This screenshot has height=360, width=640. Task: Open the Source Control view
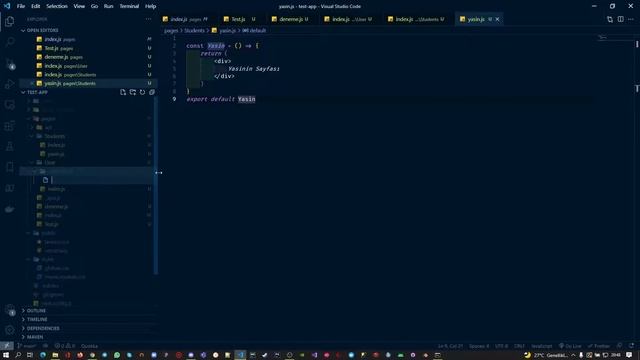point(9,63)
